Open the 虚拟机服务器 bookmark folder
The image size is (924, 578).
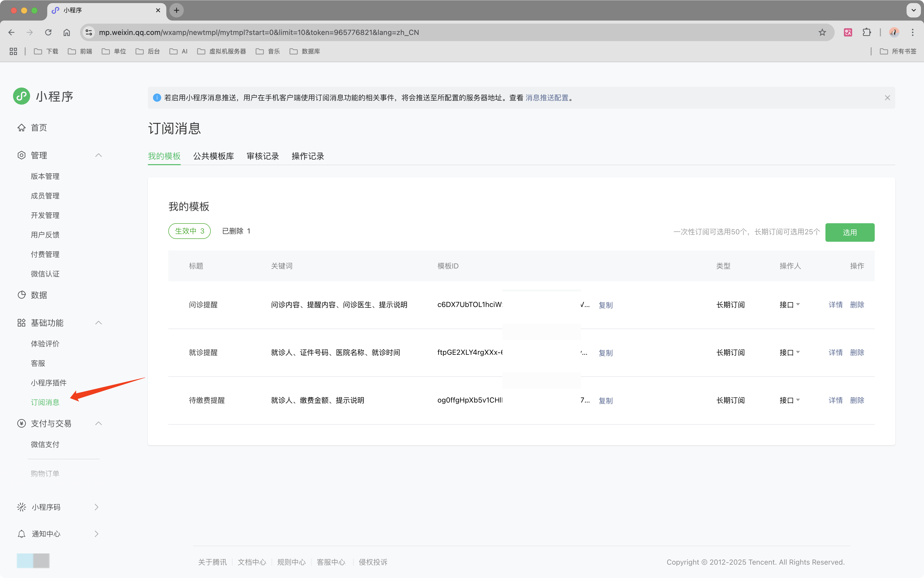(x=222, y=51)
